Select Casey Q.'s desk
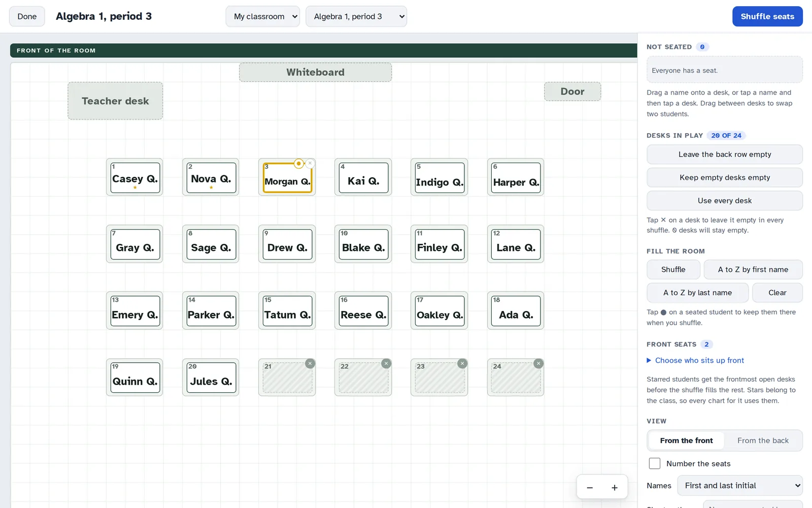This screenshot has height=508, width=812. (x=135, y=178)
